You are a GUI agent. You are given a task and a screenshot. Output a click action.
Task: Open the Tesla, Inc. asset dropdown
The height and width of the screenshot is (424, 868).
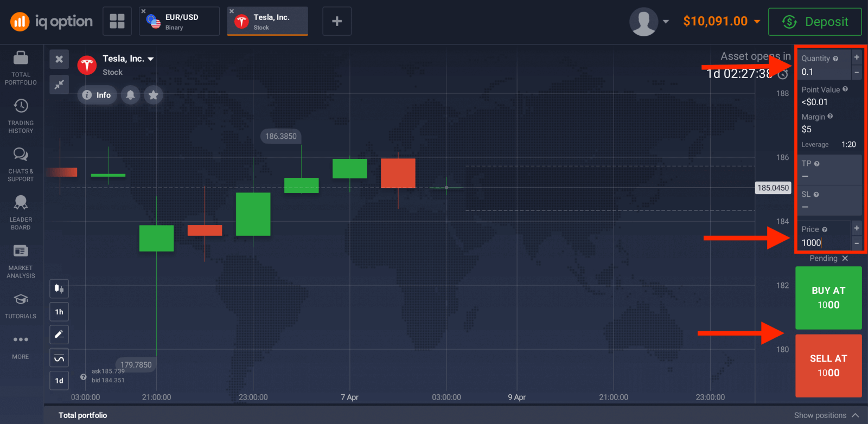129,59
